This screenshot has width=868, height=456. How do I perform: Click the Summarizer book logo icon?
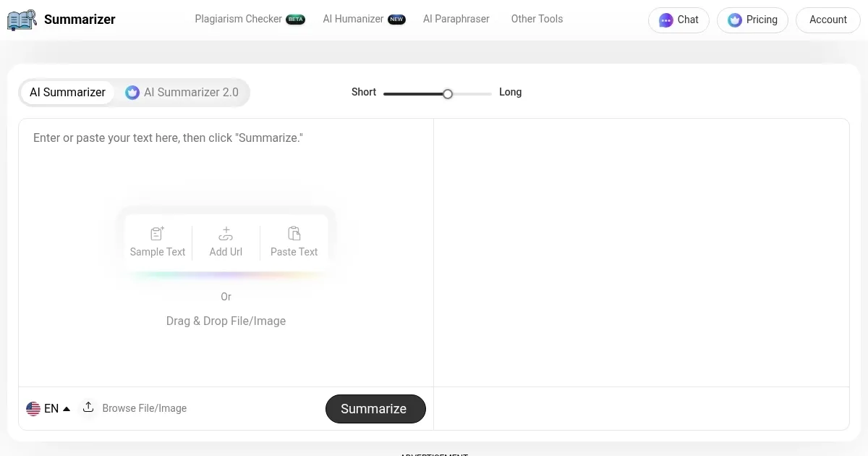(21, 20)
